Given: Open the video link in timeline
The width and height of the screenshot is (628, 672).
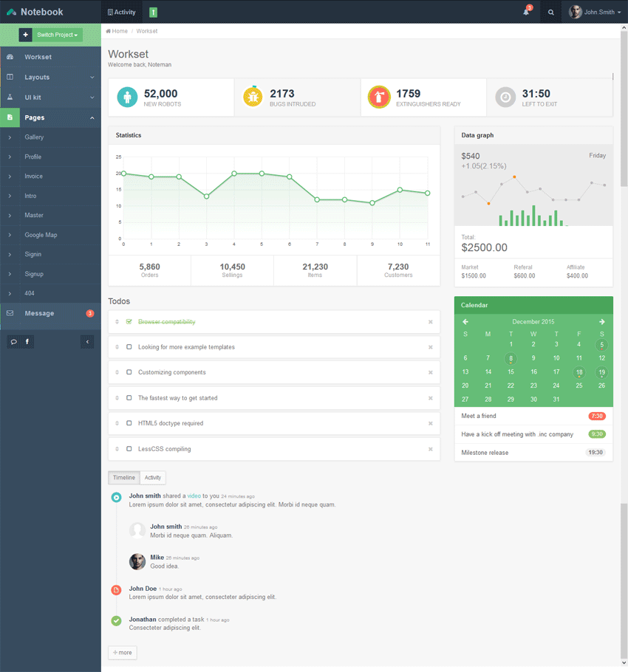Looking at the screenshot, I should point(194,496).
